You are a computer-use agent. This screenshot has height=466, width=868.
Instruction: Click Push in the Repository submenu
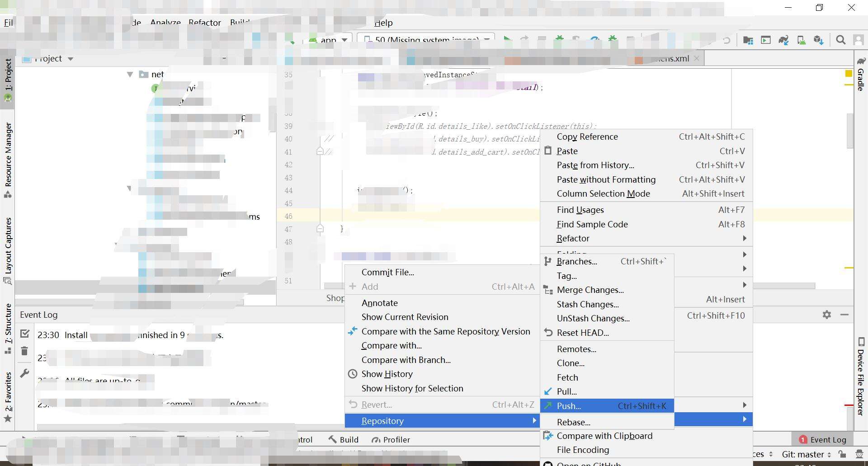[x=607, y=406]
